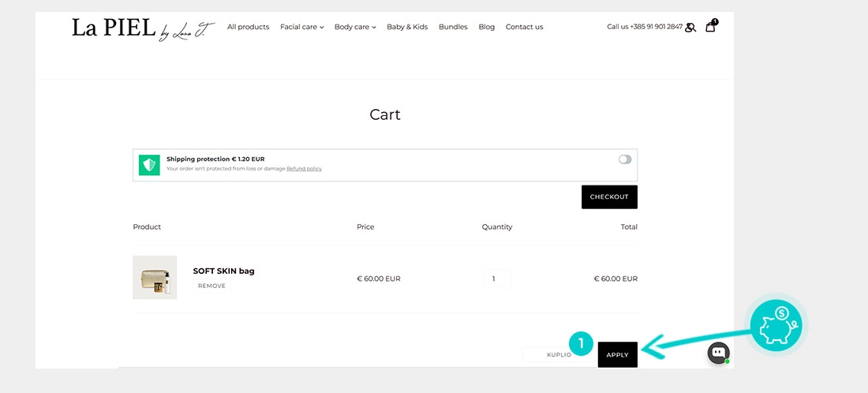Open the Bundles menu item
The width and height of the screenshot is (868, 393).
(453, 27)
